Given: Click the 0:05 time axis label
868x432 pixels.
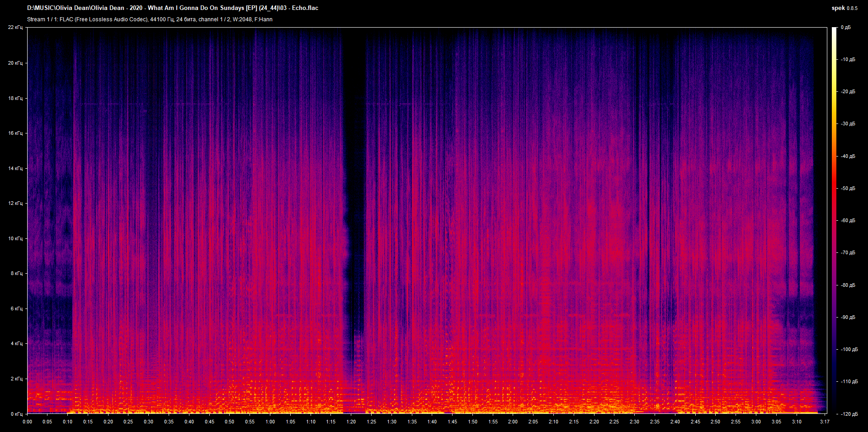Looking at the screenshot, I should pos(47,422).
